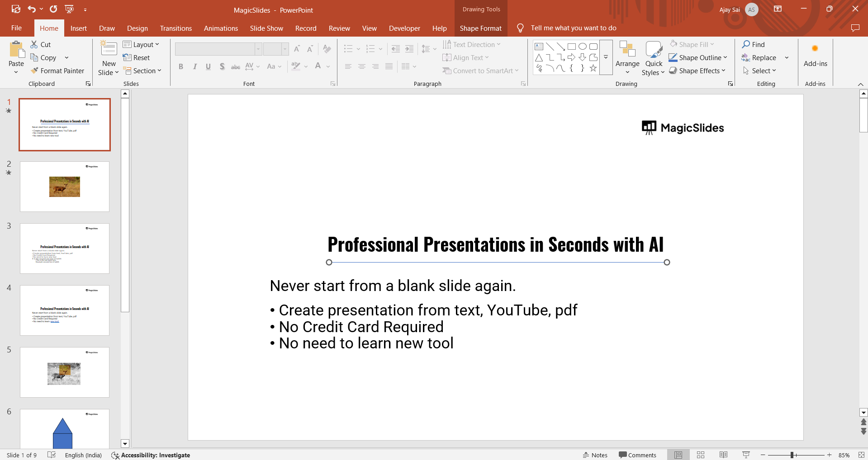Select the rectangle shape in shapes gallery

(572, 46)
